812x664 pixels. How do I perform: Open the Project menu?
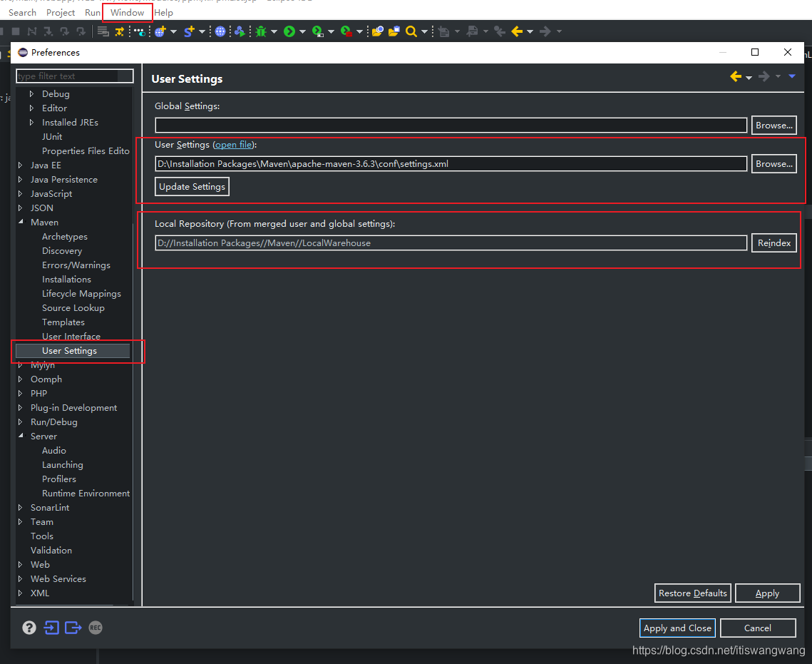(x=61, y=12)
